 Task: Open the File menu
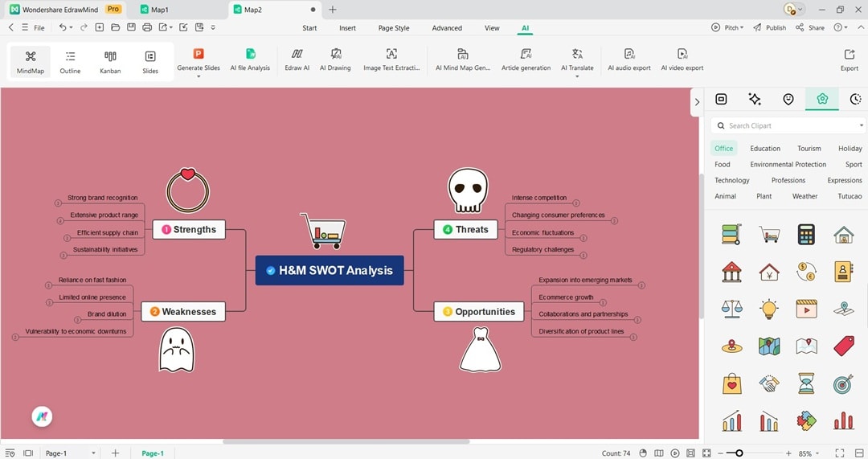[x=39, y=27]
